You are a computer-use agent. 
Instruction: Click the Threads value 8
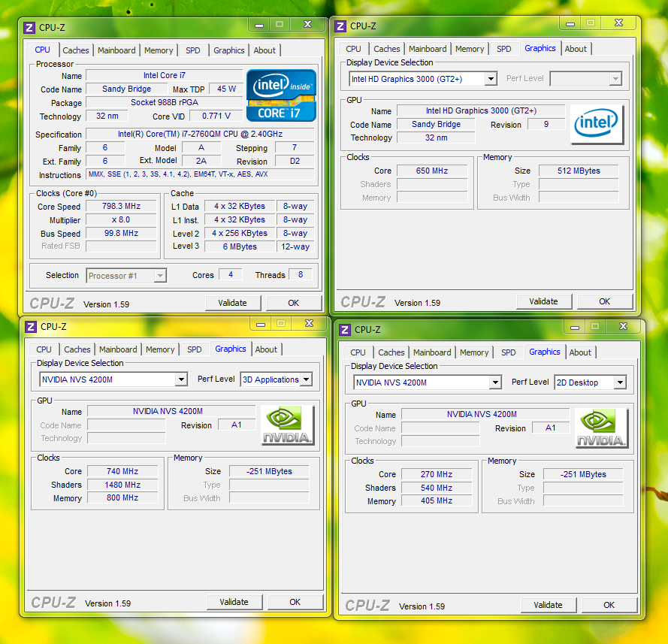301,275
